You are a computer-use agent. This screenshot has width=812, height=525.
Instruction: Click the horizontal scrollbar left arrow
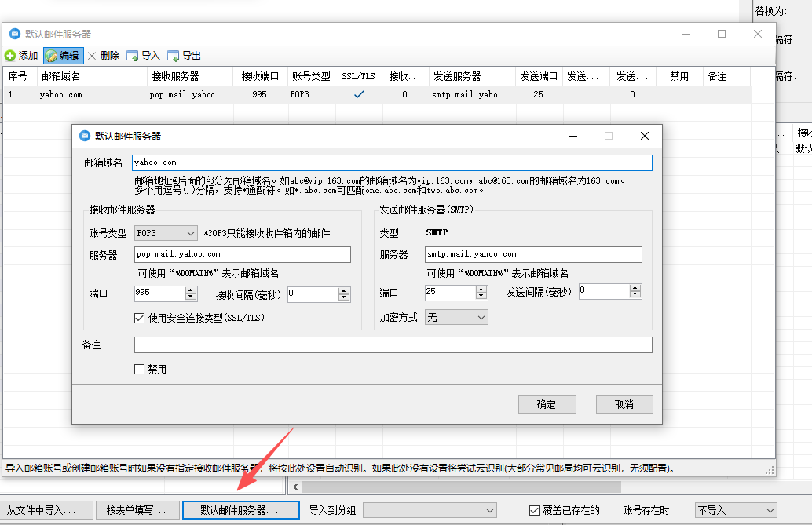coord(295,487)
